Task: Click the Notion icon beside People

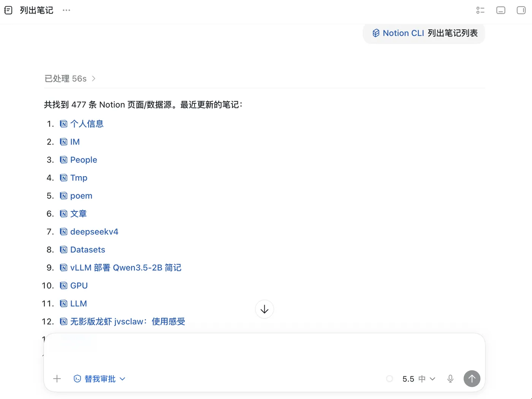Action: point(64,160)
